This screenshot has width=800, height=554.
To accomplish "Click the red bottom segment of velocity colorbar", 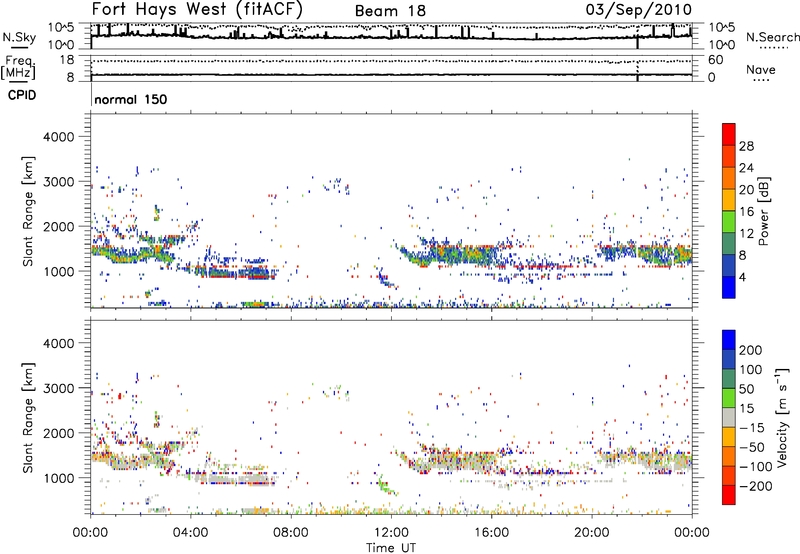I will point(729,495).
